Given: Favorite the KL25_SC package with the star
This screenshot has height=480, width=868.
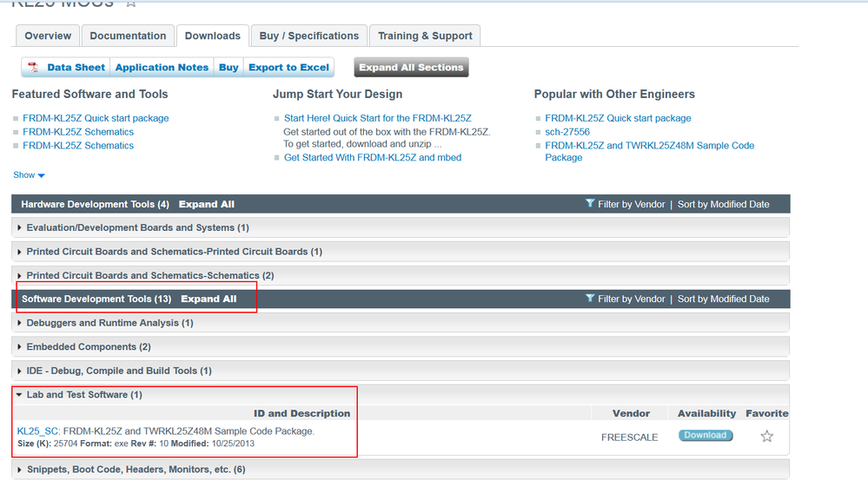Looking at the screenshot, I should coord(766,436).
